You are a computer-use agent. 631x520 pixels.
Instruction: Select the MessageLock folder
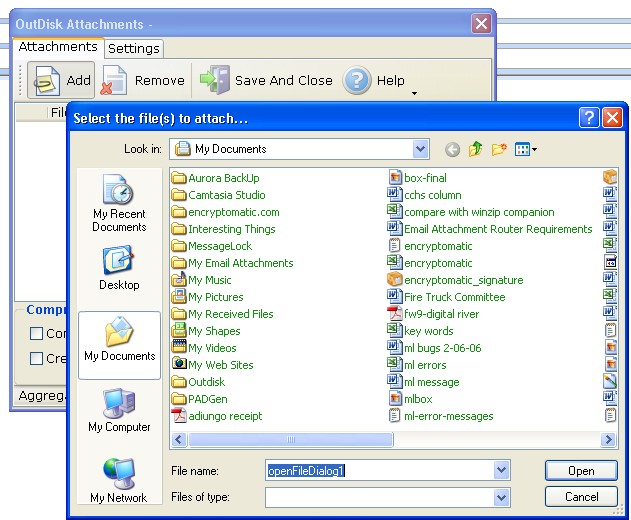pos(212,246)
